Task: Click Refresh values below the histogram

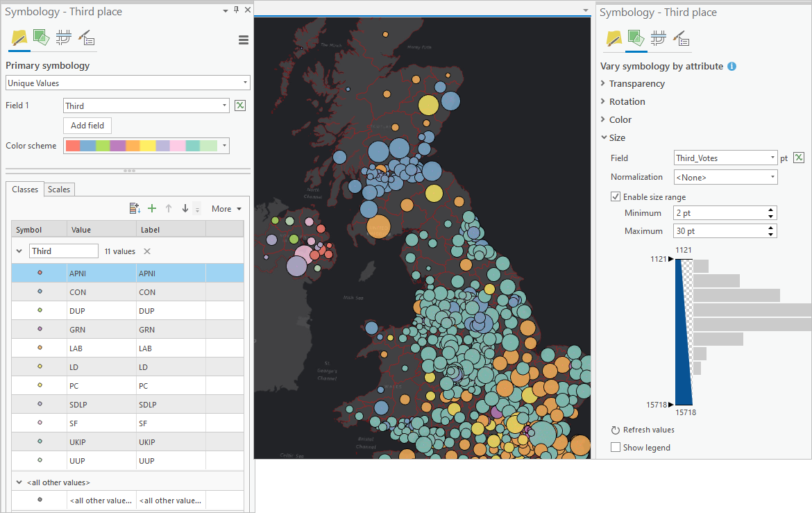Action: coord(642,430)
